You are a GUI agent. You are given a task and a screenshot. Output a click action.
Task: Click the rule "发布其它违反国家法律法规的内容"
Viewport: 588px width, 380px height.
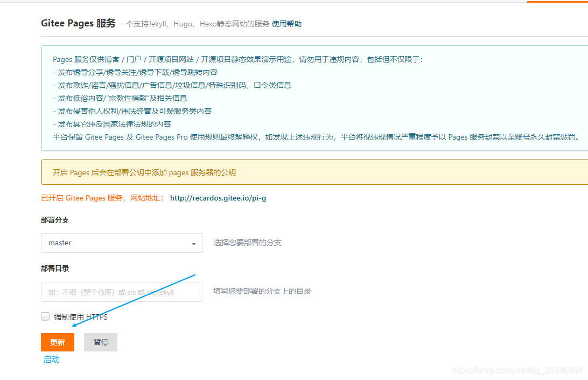pyautogui.click(x=112, y=124)
